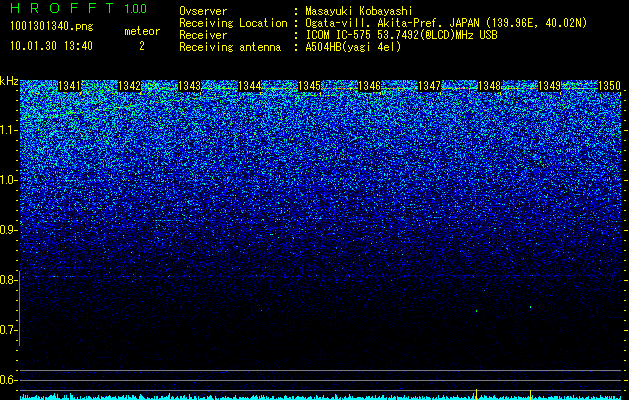Viewport: 629px width, 400px height.
Task: Click the timestamp 10.01.30 13:40
Action: [x=51, y=46]
